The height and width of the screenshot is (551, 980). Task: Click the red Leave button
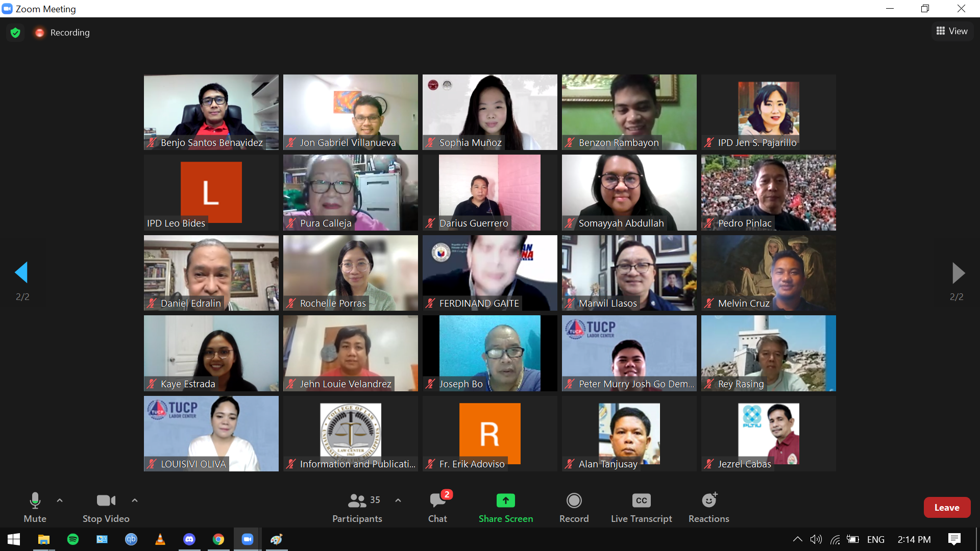947,508
